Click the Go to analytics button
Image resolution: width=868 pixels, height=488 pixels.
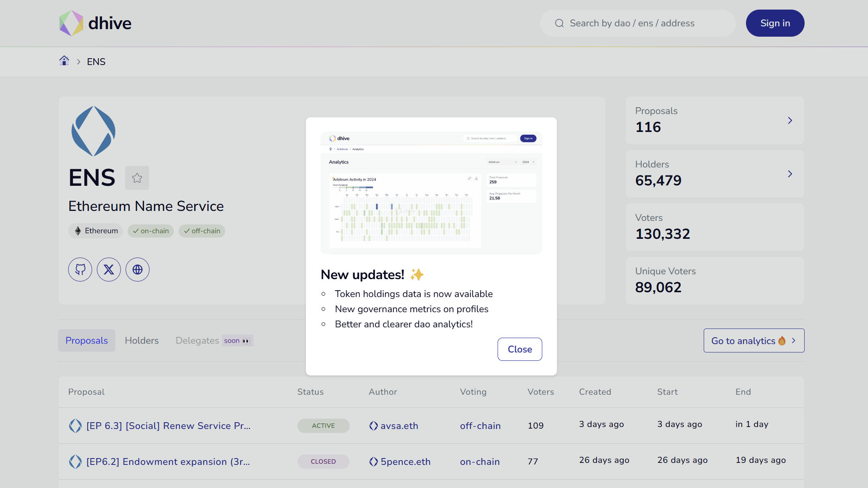(754, 340)
